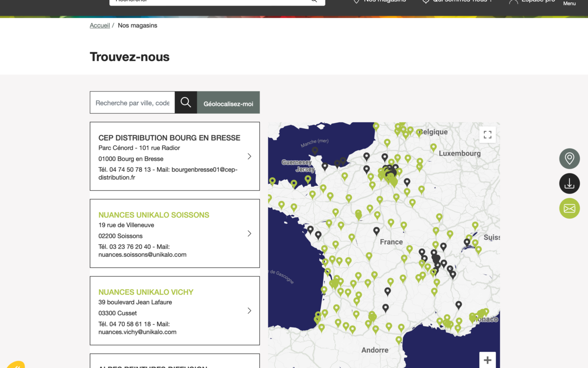Open NUANCES UNIKALO VICHY store title
Screen dimensions: 588x368
point(146,292)
